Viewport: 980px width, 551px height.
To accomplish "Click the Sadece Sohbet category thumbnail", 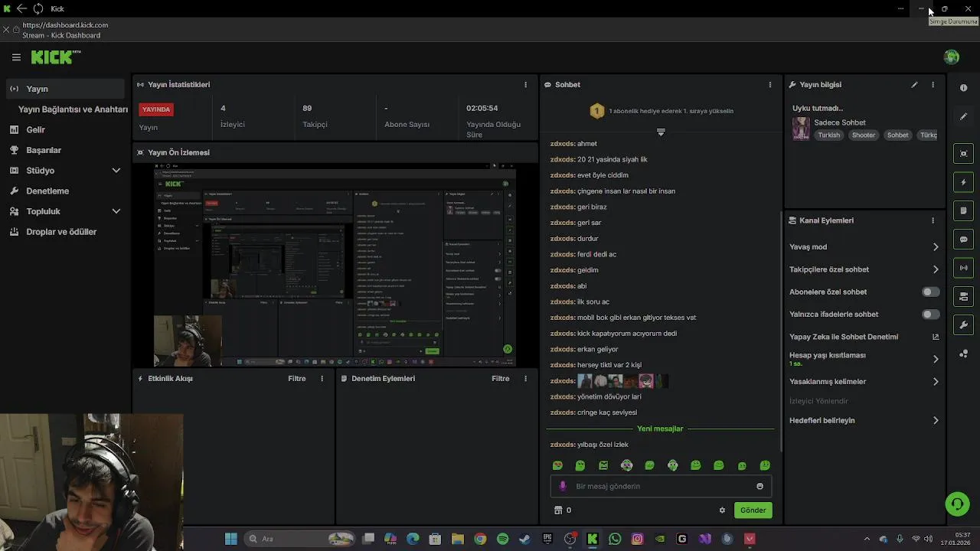I will click(x=801, y=129).
